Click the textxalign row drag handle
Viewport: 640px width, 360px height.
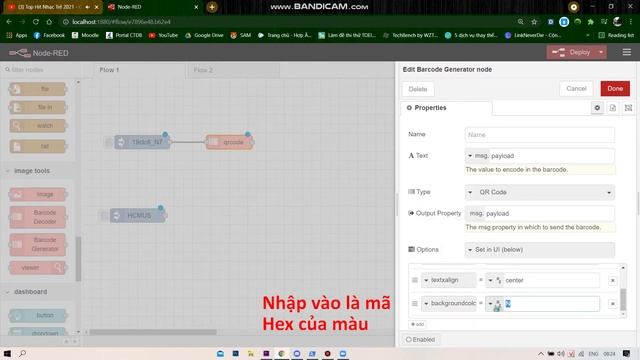(415, 280)
